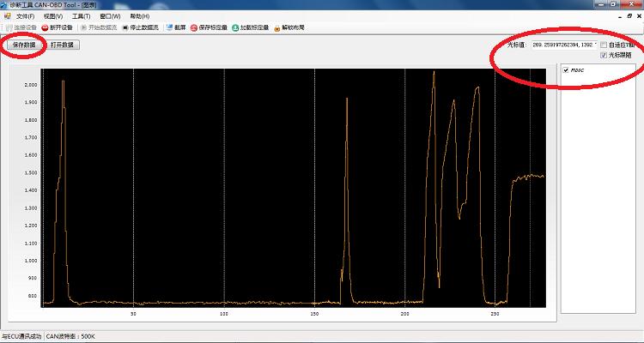Click inside the 光标值 cursor value field

[x=564, y=45]
